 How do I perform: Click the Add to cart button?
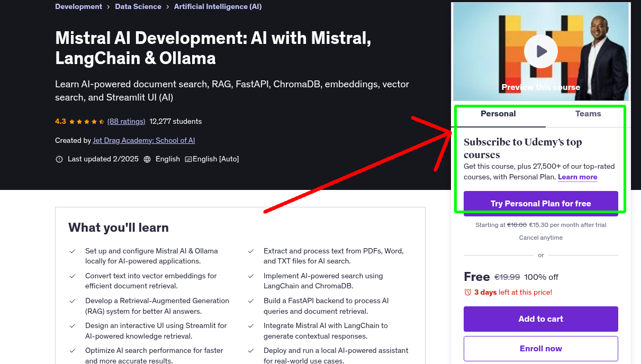[541, 319]
